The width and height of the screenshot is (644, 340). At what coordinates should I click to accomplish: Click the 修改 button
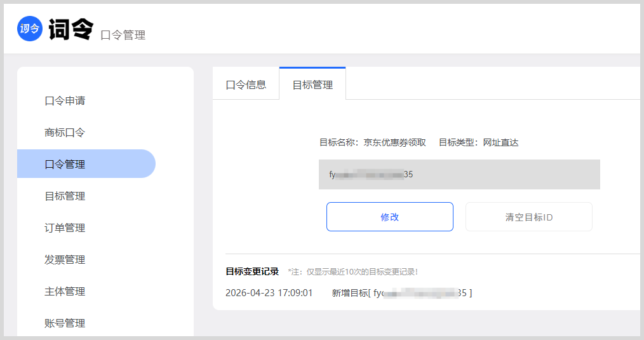tap(390, 217)
